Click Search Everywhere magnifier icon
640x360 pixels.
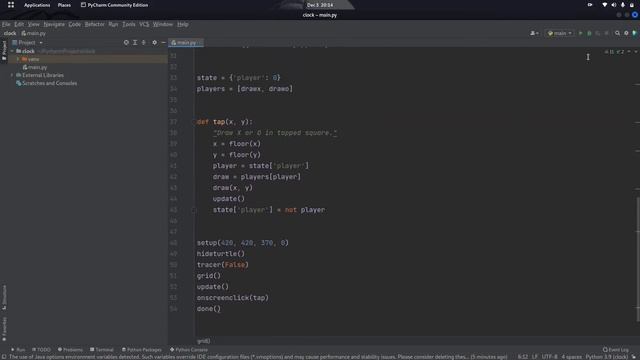pyautogui.click(x=618, y=33)
